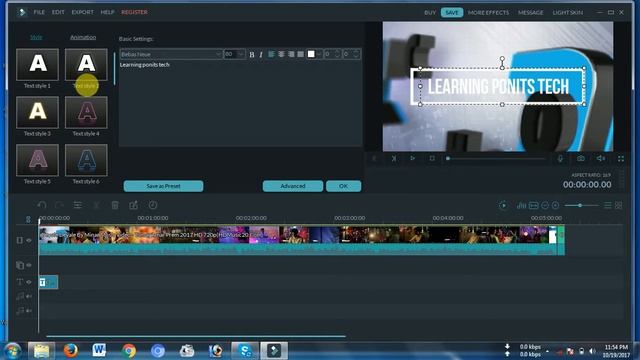This screenshot has width=640, height=360.
Task: Zoom out timeline with minus icon
Action: 544,206
